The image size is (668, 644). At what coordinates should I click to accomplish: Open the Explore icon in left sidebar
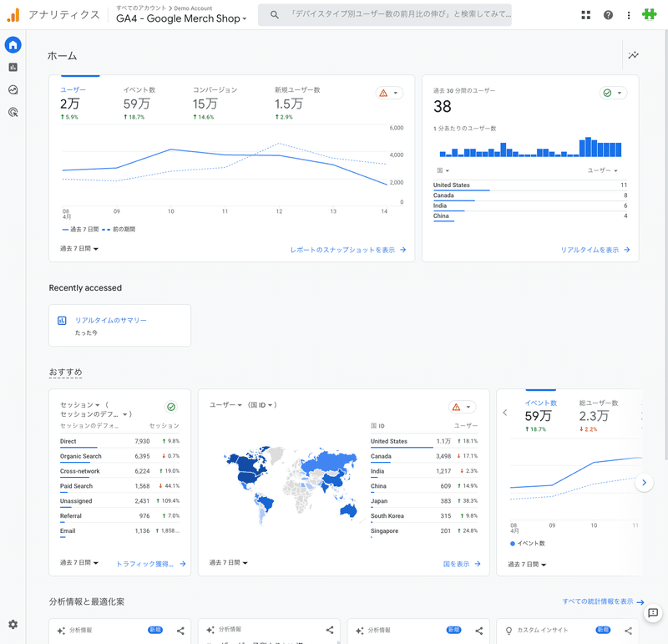click(x=13, y=90)
